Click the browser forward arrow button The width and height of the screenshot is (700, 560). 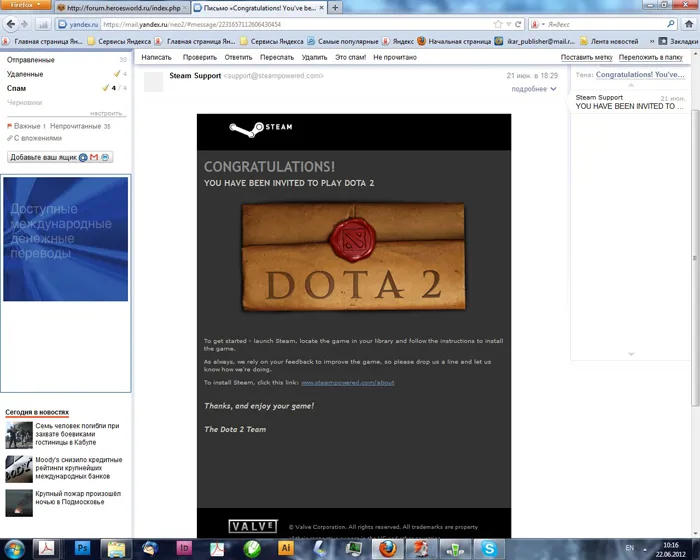coord(25,24)
